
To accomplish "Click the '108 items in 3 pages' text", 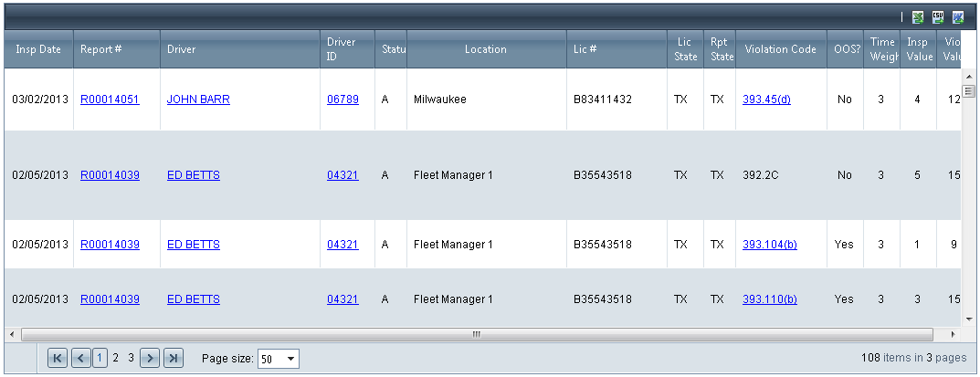I will click(x=913, y=358).
